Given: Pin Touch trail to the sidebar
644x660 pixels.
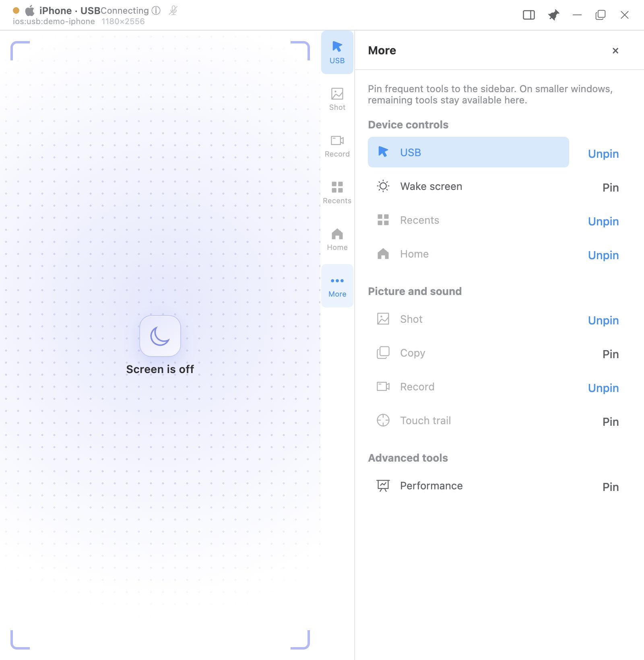Looking at the screenshot, I should coord(611,422).
